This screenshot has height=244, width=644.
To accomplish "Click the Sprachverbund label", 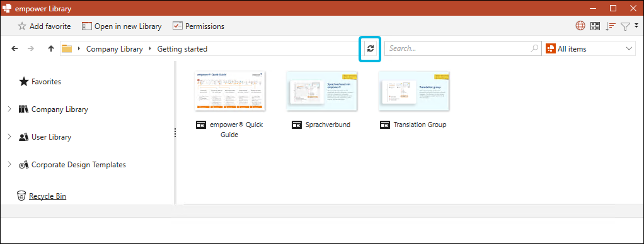I will coord(328,125).
